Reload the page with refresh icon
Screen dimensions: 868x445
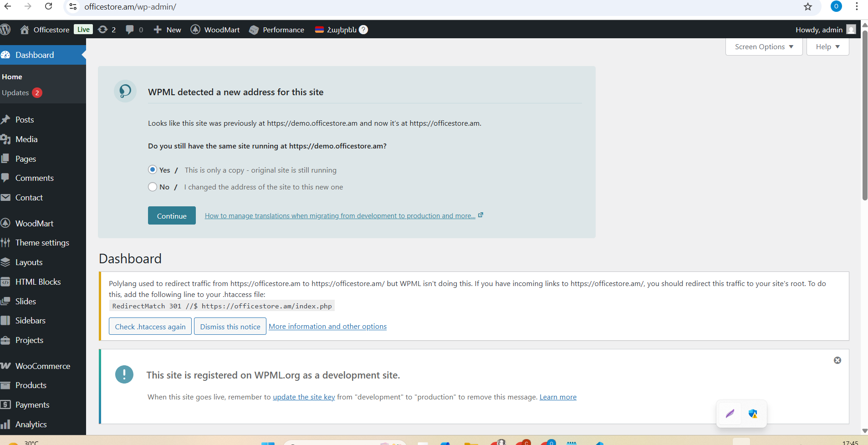(x=48, y=6)
